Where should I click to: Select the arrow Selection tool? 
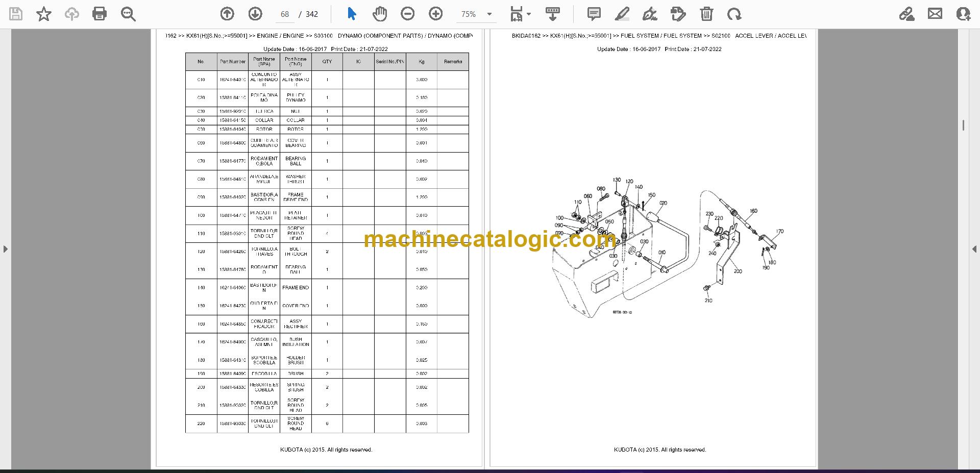tap(352, 14)
